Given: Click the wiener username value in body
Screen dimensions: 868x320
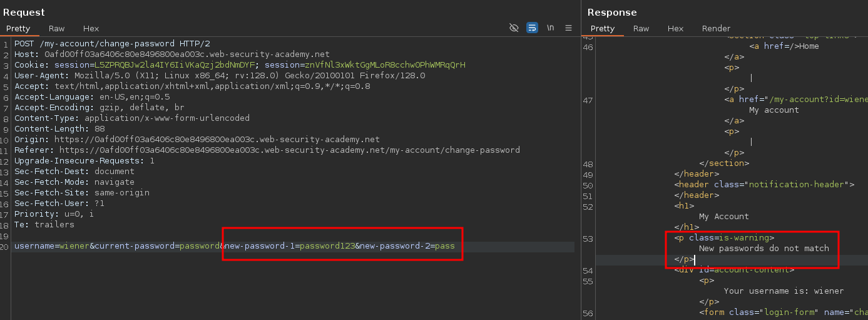Looking at the screenshot, I should click(x=74, y=247).
